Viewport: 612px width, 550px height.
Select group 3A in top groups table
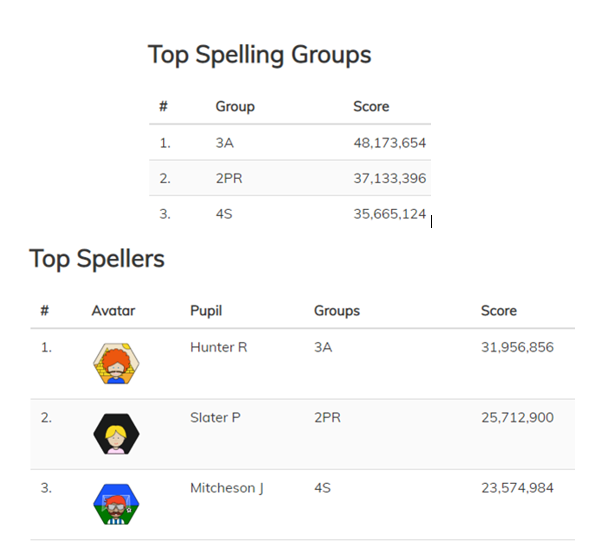[x=225, y=143]
